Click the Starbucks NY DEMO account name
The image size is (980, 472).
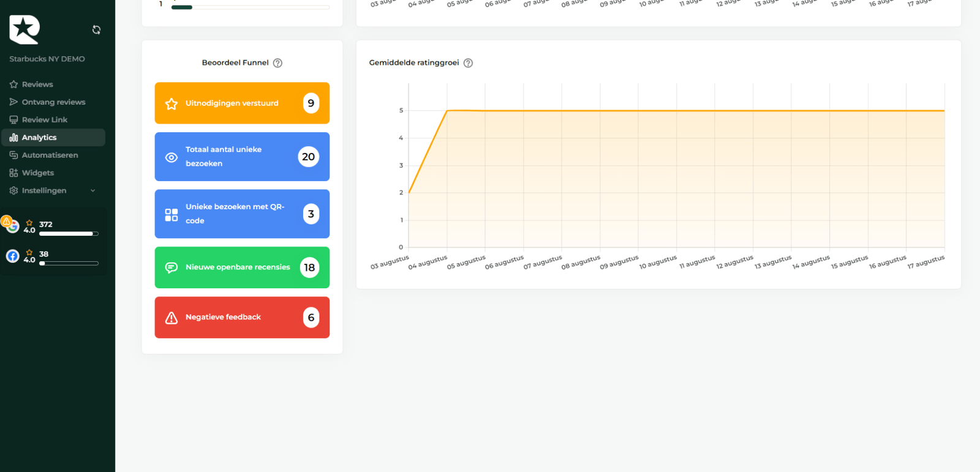click(47, 59)
